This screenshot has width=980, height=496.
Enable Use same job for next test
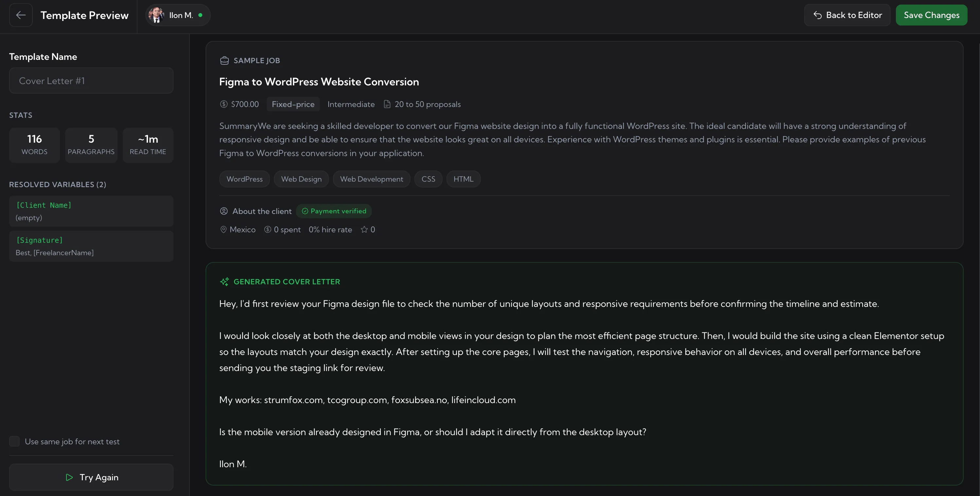14,441
